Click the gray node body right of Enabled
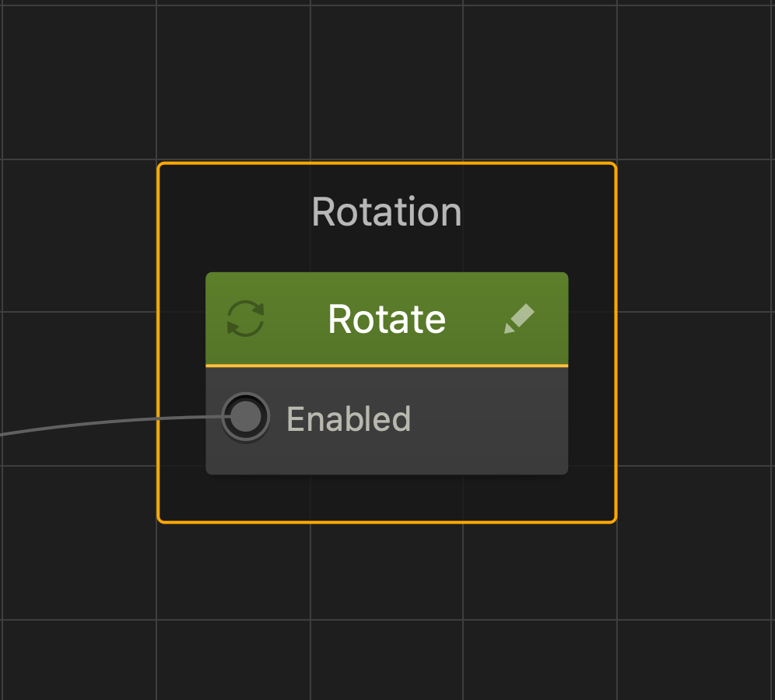This screenshot has width=775, height=700. [490, 420]
